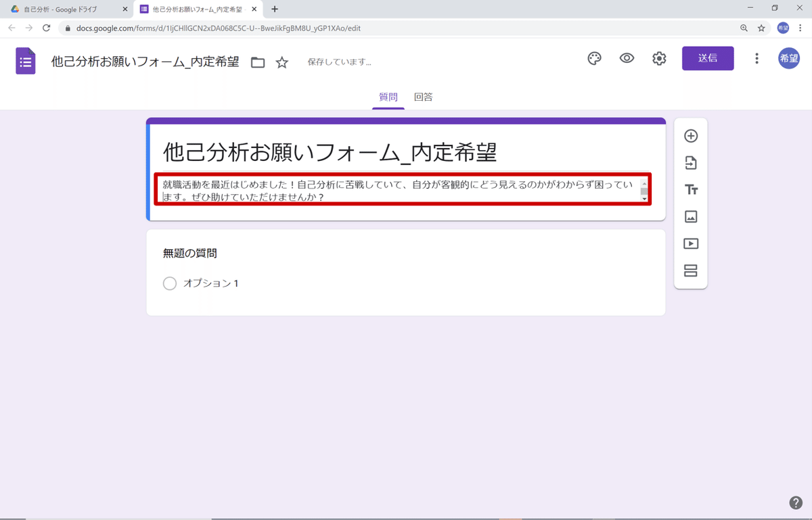Move the form to a Drive folder
The image size is (812, 520).
257,61
